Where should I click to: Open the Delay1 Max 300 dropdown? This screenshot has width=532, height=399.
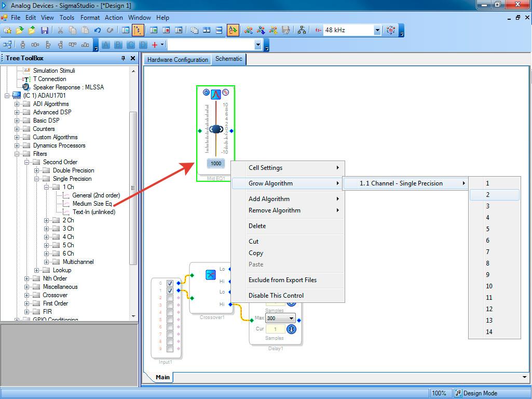click(291, 318)
